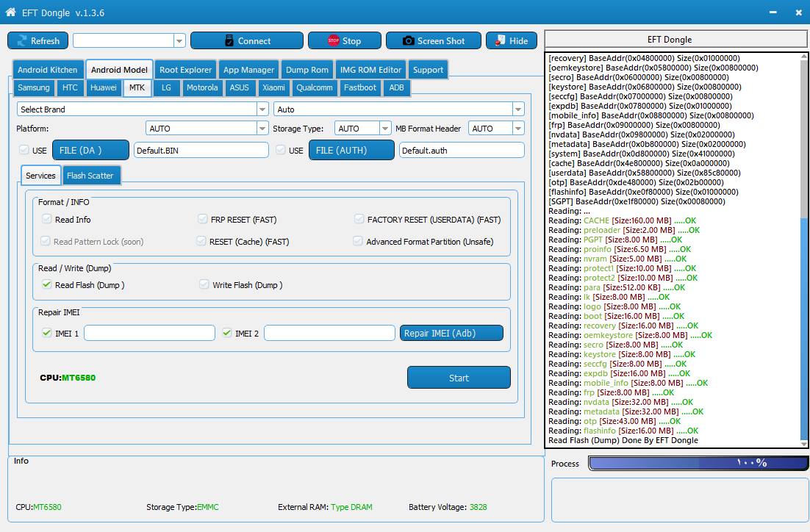
Task: Expand the Auto model dropdown
Action: [x=517, y=109]
